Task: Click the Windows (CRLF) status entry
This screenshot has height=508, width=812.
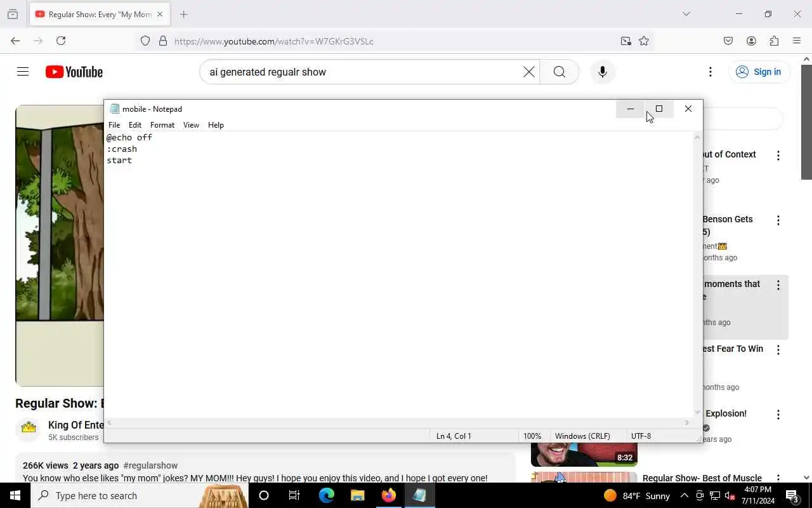Action: (x=582, y=436)
